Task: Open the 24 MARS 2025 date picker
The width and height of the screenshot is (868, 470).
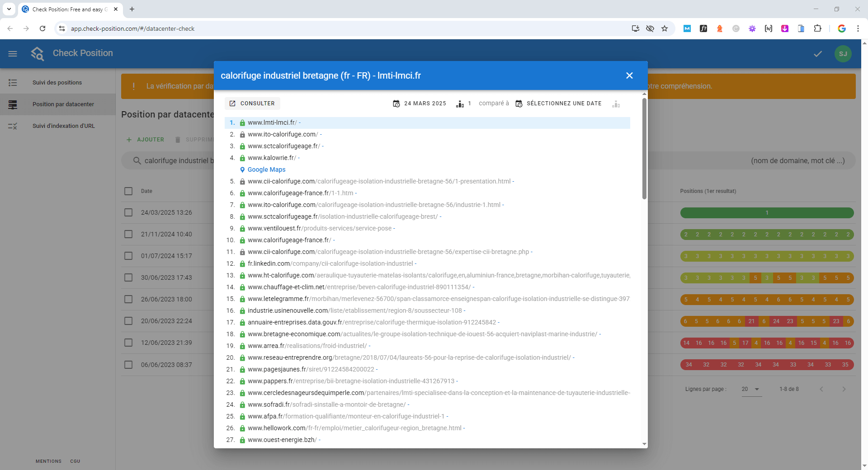Action: [420, 103]
